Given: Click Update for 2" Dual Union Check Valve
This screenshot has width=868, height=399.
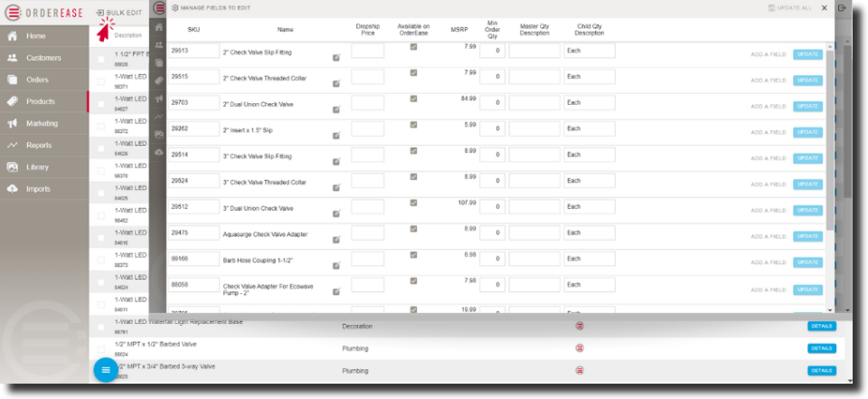Looking at the screenshot, I should (807, 106).
